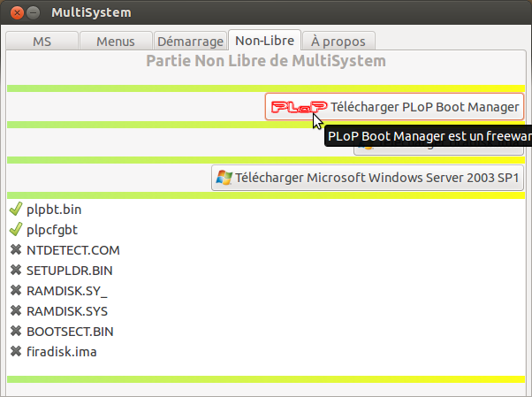This screenshot has height=397, width=532.
Task: Click the Windows flag icon for Server 2003
Action: click(224, 178)
